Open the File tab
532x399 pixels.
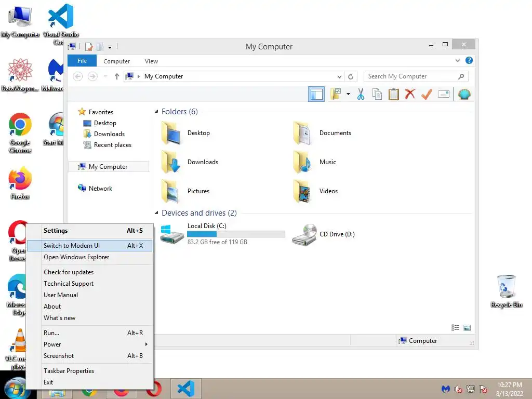(82, 61)
